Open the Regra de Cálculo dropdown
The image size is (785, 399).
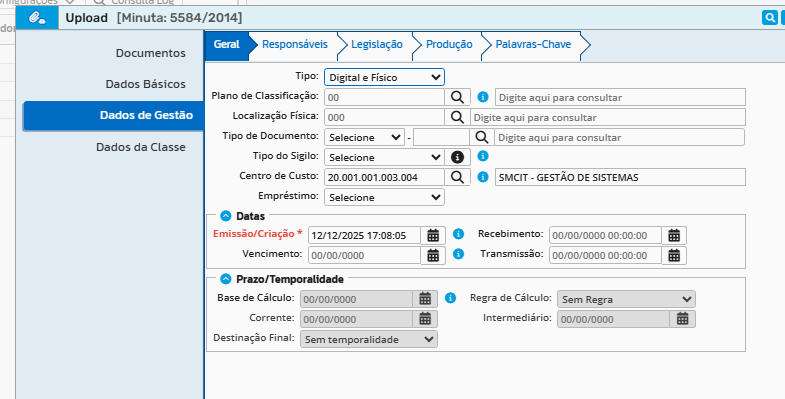626,299
